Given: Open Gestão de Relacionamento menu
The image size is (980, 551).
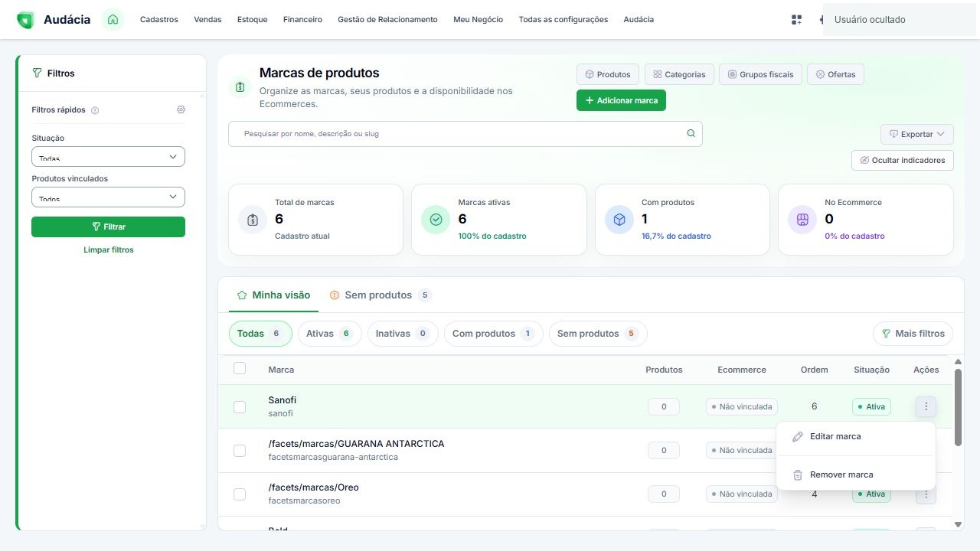Looking at the screenshot, I should pyautogui.click(x=387, y=20).
